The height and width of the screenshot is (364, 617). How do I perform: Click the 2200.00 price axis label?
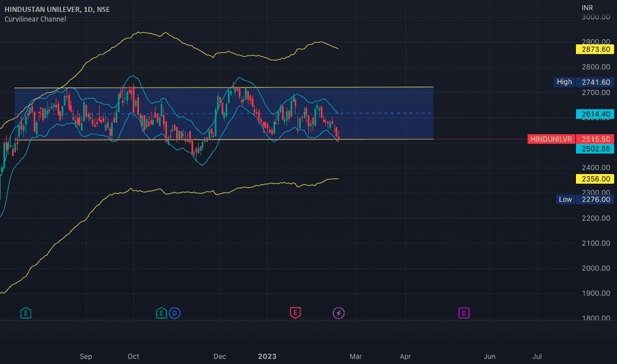click(596, 218)
